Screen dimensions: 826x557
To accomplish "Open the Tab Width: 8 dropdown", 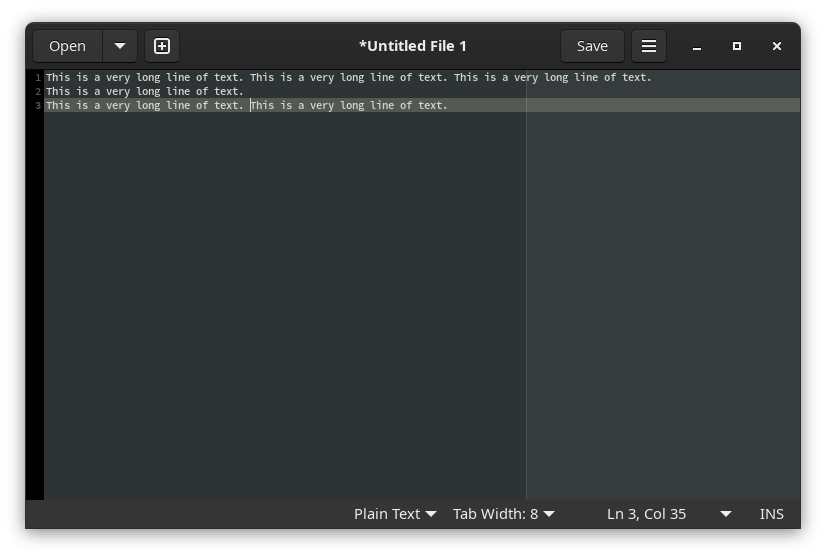I will 504,514.
